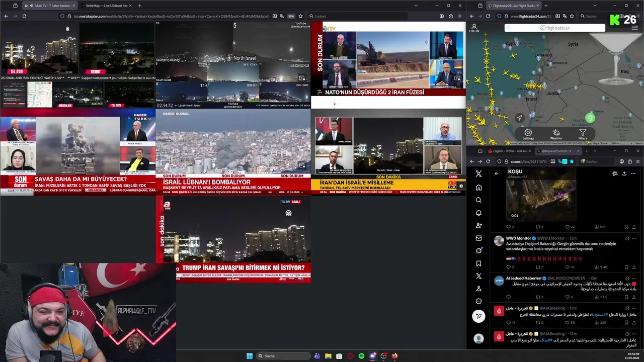Open Settings gear on Flightradar24 map

pos(528,134)
